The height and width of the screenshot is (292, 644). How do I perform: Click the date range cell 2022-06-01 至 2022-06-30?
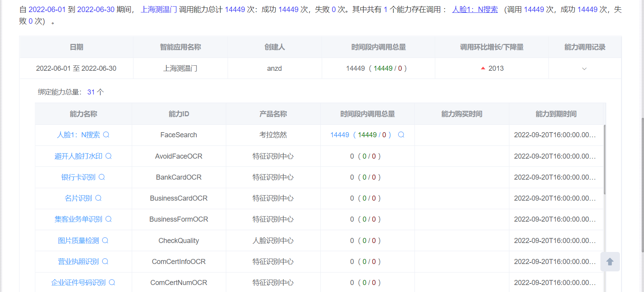76,68
